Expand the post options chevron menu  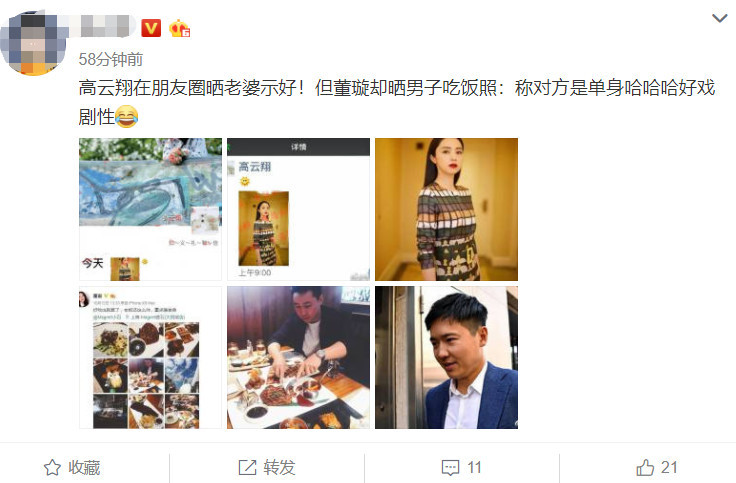pyautogui.click(x=719, y=18)
